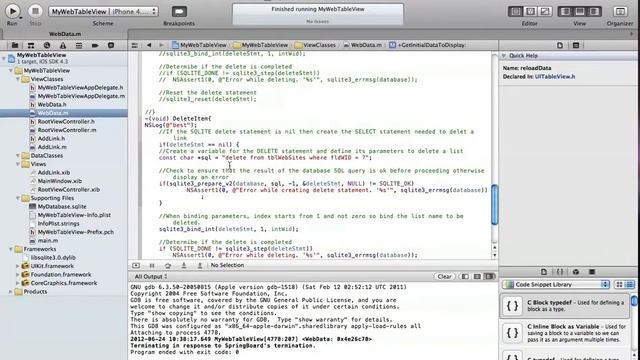Open the related files menu icon
Viewport: 640px width, 360px height.
[x=134, y=45]
